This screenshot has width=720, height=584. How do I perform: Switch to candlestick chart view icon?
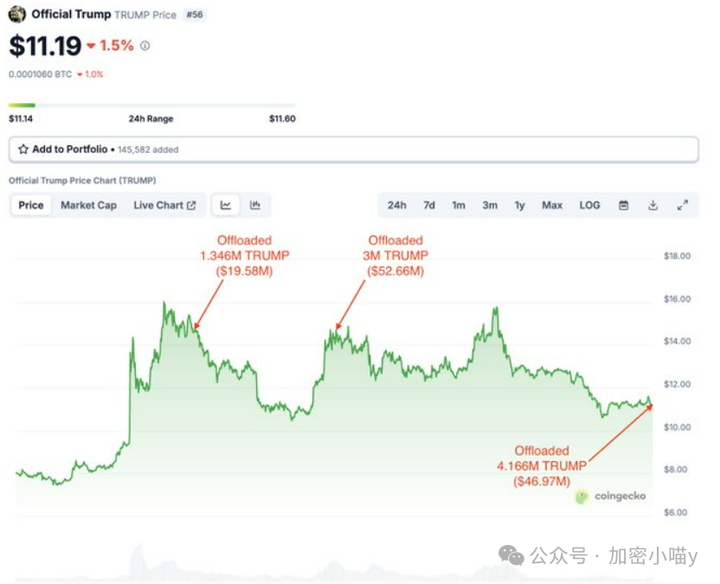click(x=255, y=205)
